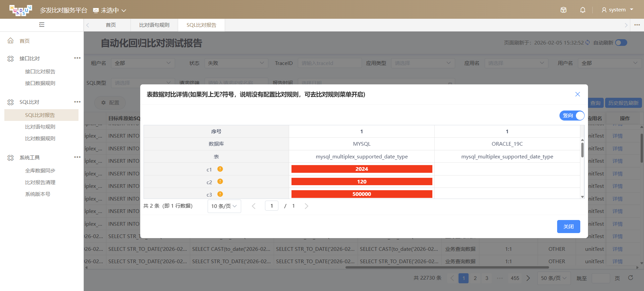The width and height of the screenshot is (644, 291).
Task: Click the dialog page number input
Action: click(x=272, y=206)
